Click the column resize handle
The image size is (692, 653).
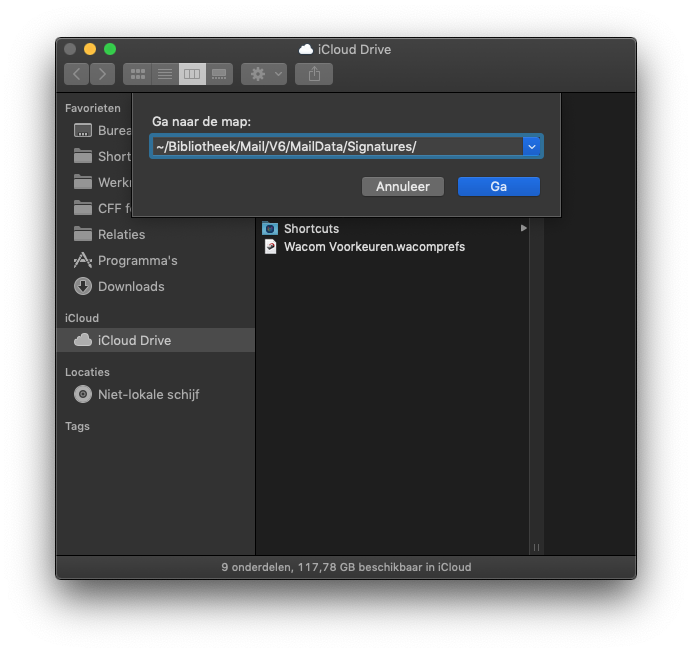click(x=536, y=548)
